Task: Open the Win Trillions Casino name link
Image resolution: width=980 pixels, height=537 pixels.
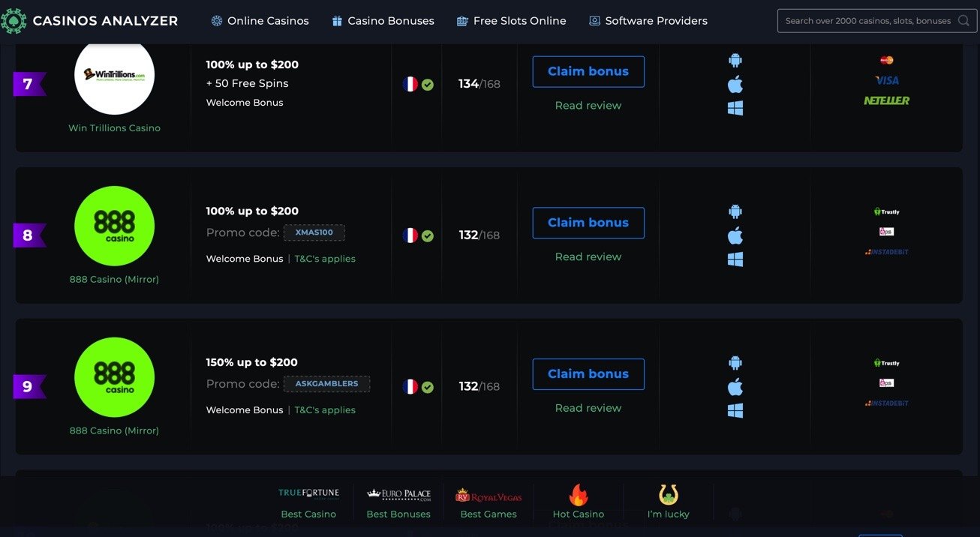Action: coord(114,128)
